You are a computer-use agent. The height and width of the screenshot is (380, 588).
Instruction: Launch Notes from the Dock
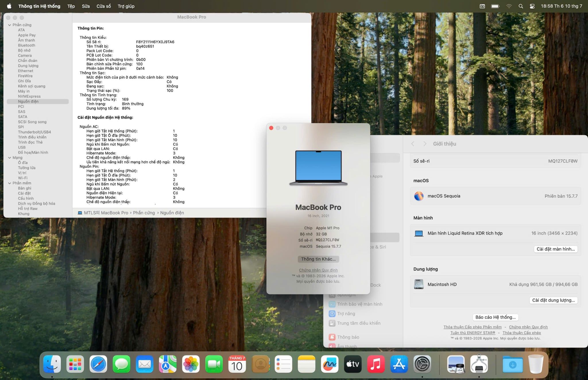click(x=307, y=364)
